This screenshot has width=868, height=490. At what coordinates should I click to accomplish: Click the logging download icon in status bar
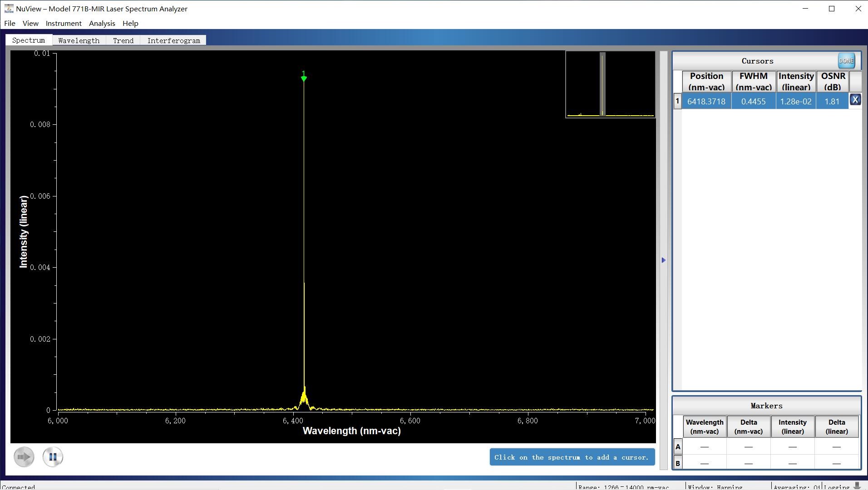[x=857, y=485]
